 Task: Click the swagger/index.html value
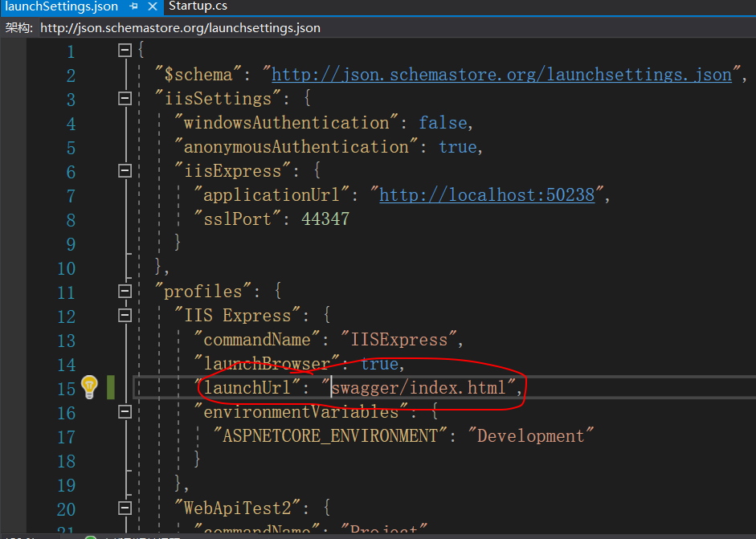(x=419, y=388)
